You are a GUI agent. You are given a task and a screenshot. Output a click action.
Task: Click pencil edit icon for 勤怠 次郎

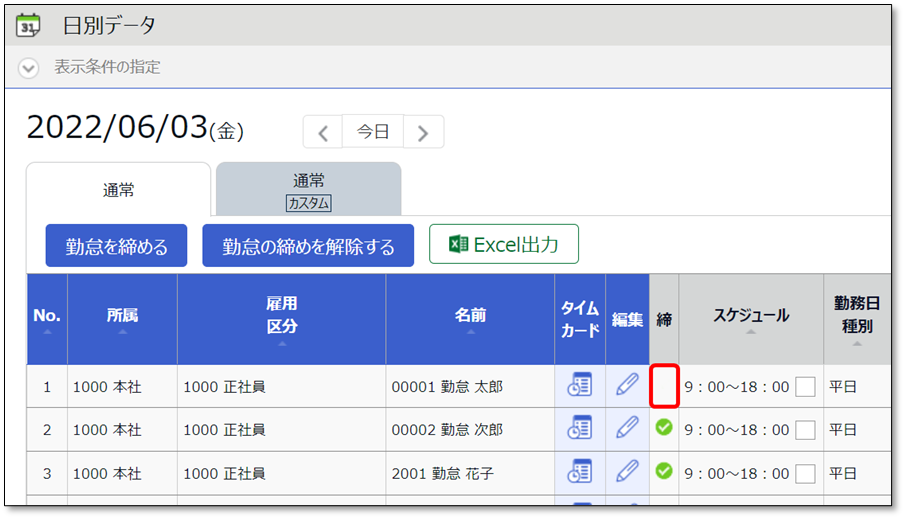(627, 429)
